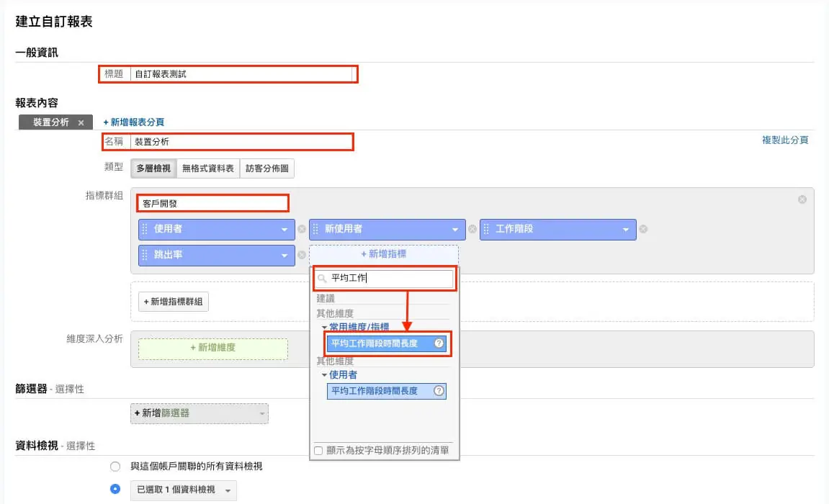Focus the metric search field containing 平均工作

pos(385,279)
